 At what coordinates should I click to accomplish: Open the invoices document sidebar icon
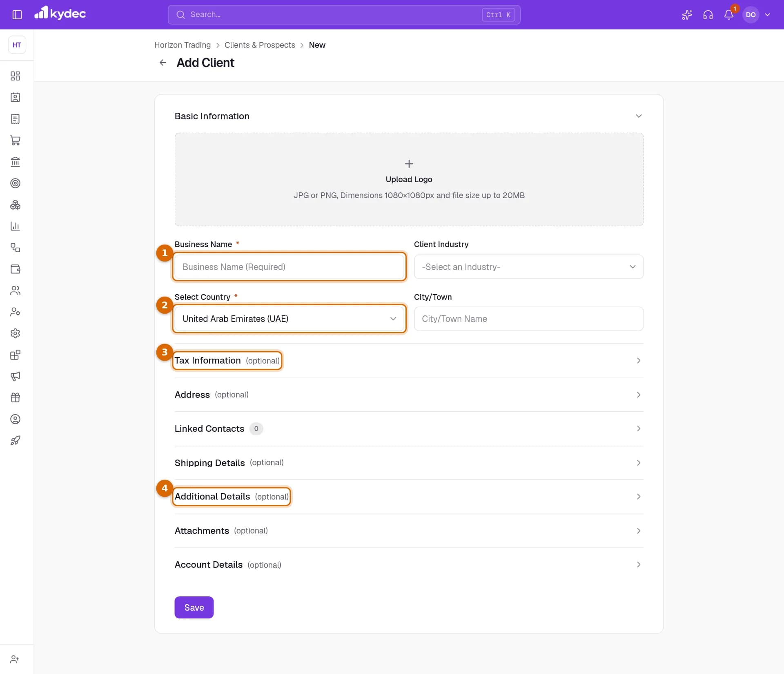(16, 119)
